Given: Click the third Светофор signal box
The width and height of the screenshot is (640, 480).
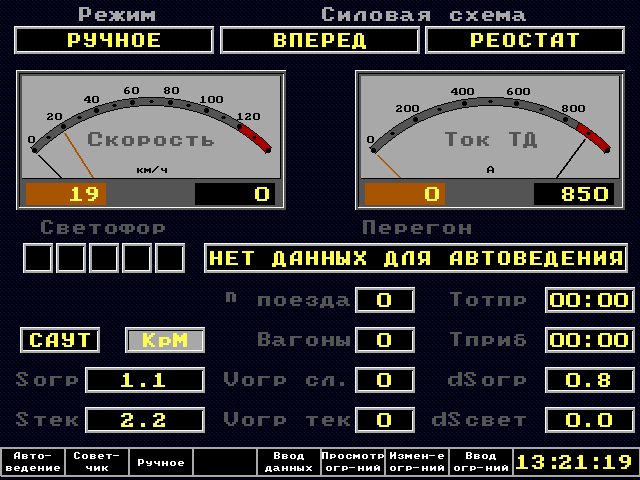Looking at the screenshot, I should 104,258.
